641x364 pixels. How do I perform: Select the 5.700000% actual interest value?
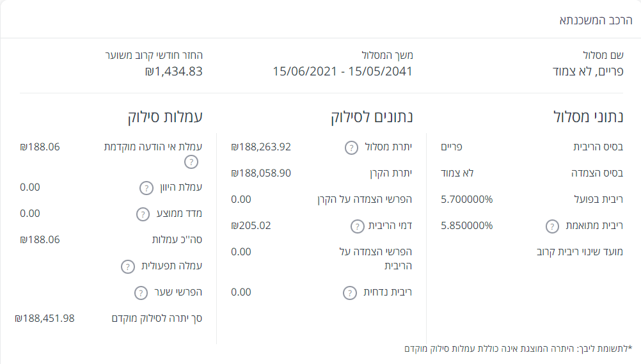(467, 200)
